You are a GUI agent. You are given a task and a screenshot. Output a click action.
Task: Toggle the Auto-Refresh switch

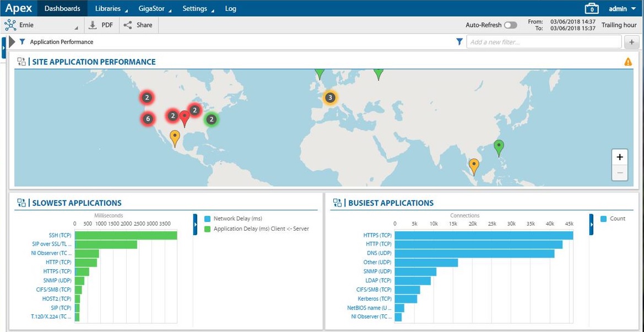coord(511,25)
